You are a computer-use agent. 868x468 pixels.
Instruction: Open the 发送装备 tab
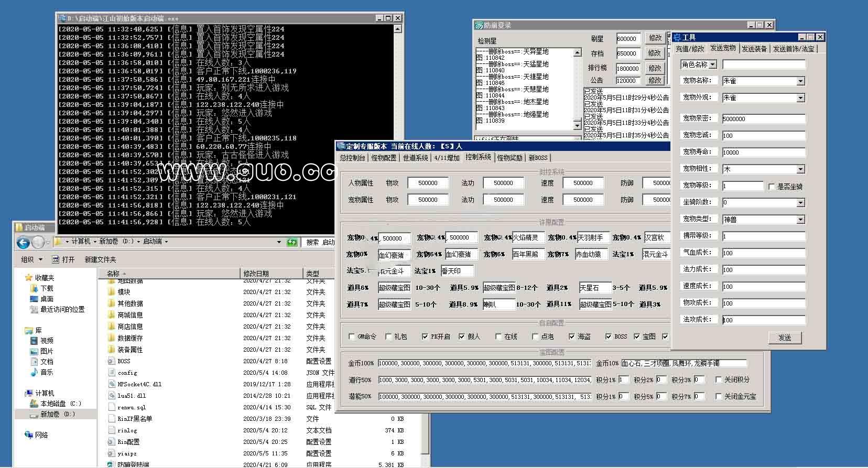point(754,49)
